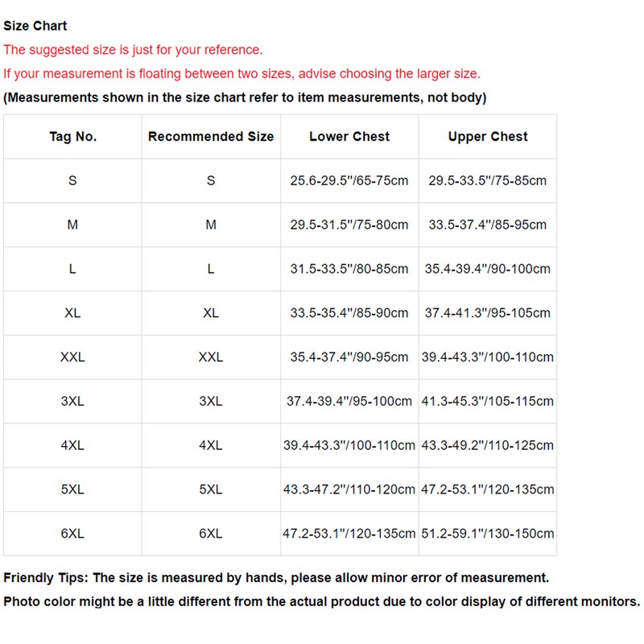The height and width of the screenshot is (644, 644).
Task: Select the S tag number cell
Action: [72, 180]
